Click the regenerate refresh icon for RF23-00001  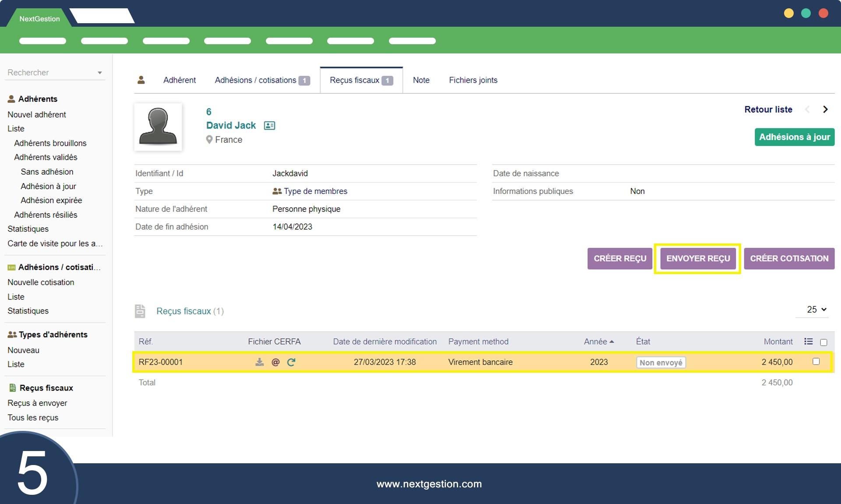click(x=291, y=362)
